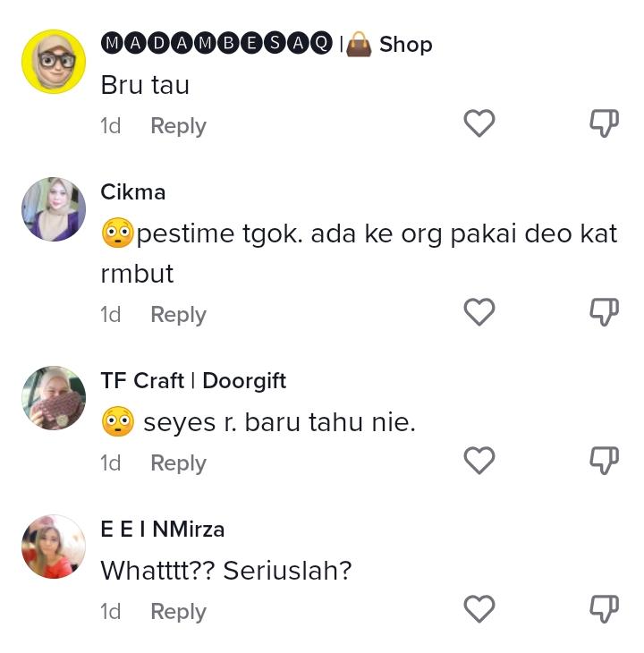This screenshot has width=644, height=653.
Task: Dislike the "Bru tau" comment
Action: [x=604, y=123]
